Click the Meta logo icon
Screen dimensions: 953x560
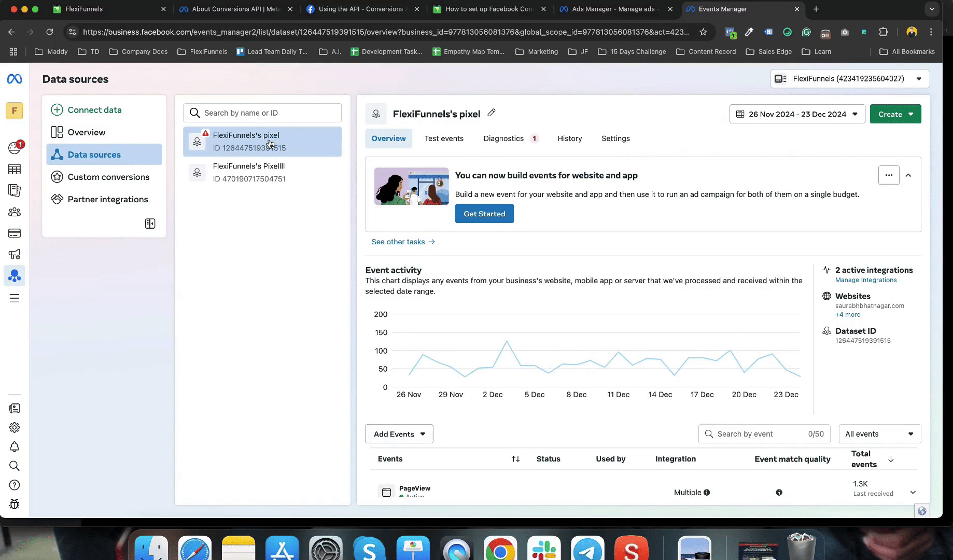tap(15, 79)
